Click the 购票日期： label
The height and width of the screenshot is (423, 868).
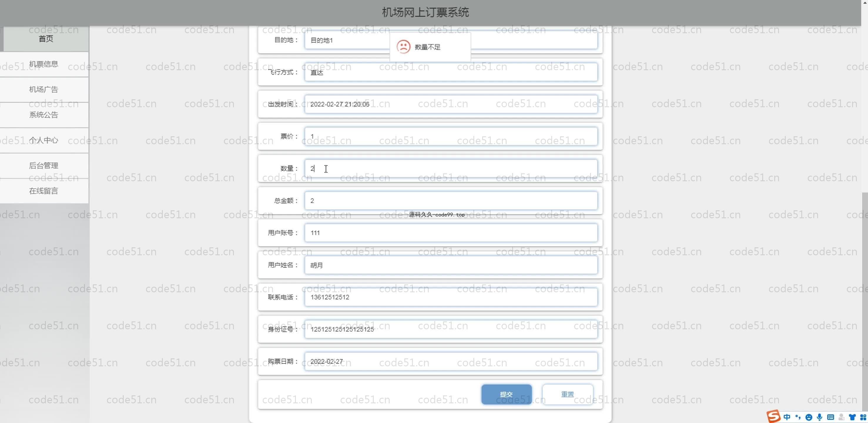(283, 361)
